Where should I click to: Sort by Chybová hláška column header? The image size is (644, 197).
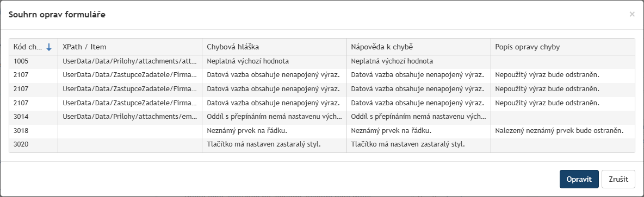coord(274,47)
